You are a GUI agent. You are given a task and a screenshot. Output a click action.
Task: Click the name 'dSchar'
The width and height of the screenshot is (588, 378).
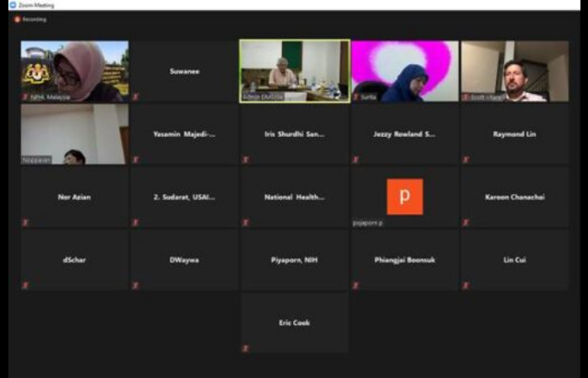74,260
